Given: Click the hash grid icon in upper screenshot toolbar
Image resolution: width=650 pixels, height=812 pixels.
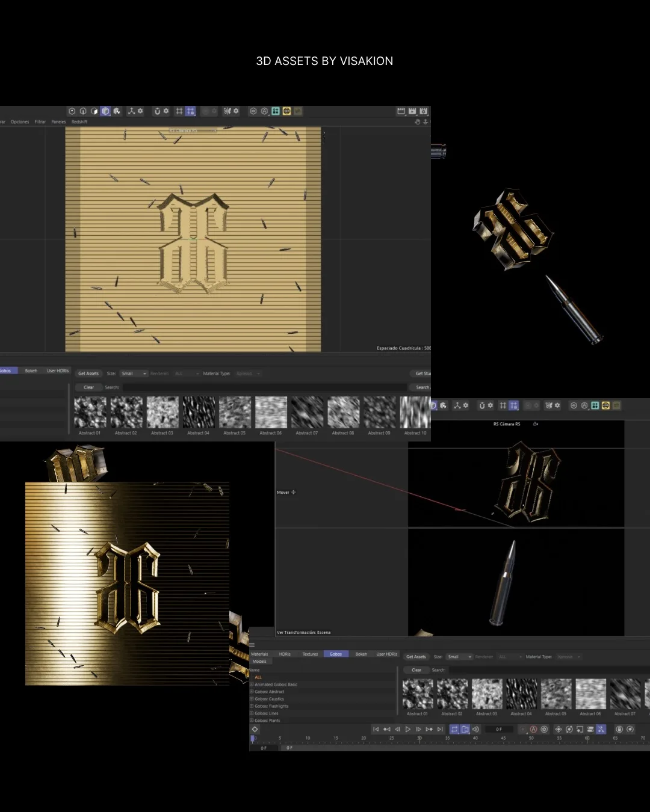Looking at the screenshot, I should (179, 111).
